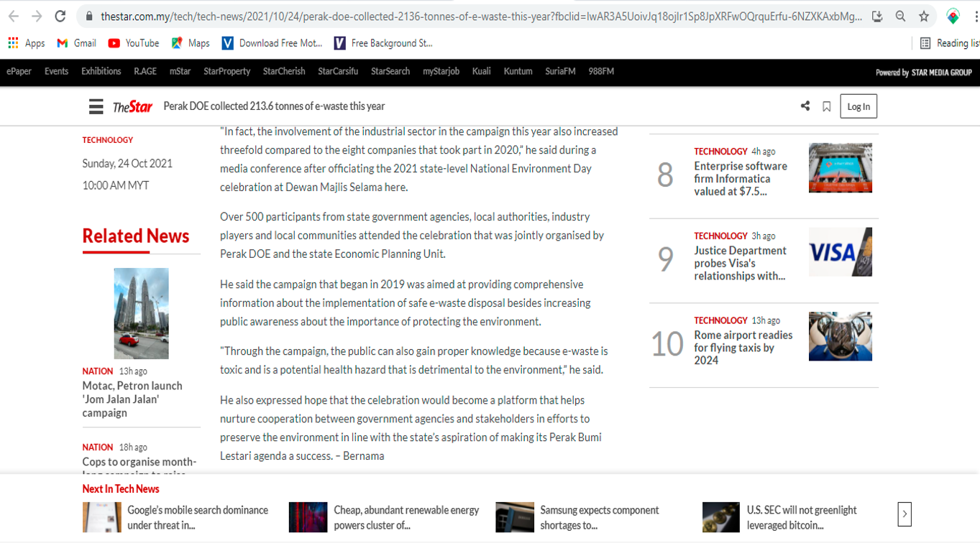Click the browser forward arrow
This screenshot has width=980, height=551.
[37, 16]
